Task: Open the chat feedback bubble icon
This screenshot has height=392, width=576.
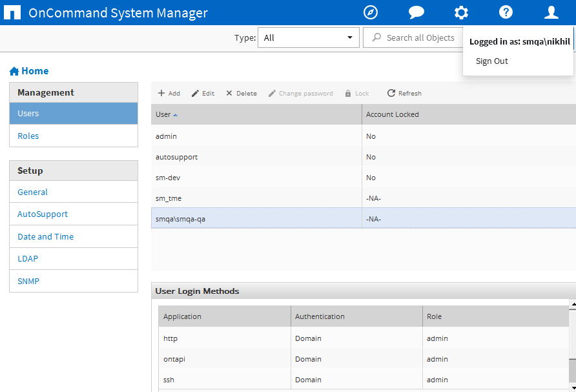Action: tap(417, 13)
